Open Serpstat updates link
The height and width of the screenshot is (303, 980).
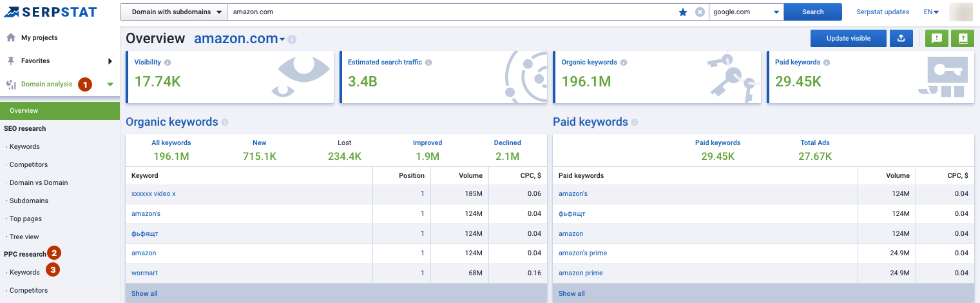[883, 12]
